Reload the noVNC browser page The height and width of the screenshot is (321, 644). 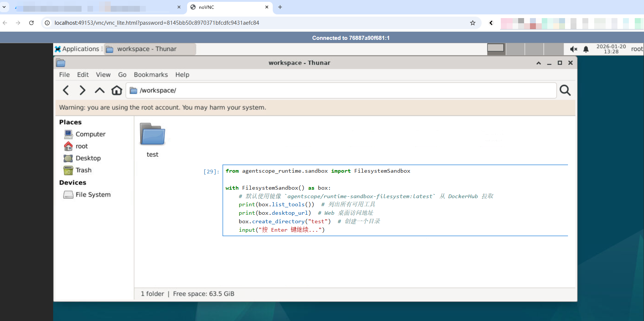point(31,23)
